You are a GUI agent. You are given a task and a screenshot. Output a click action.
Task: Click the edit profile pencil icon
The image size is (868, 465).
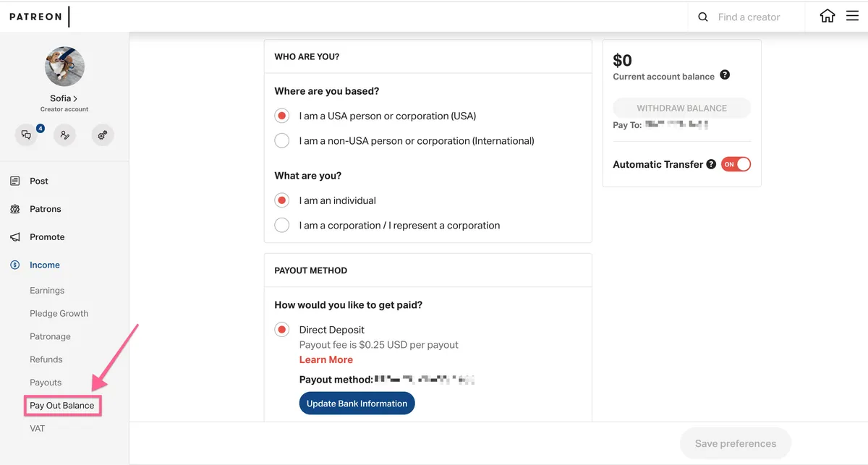point(65,135)
